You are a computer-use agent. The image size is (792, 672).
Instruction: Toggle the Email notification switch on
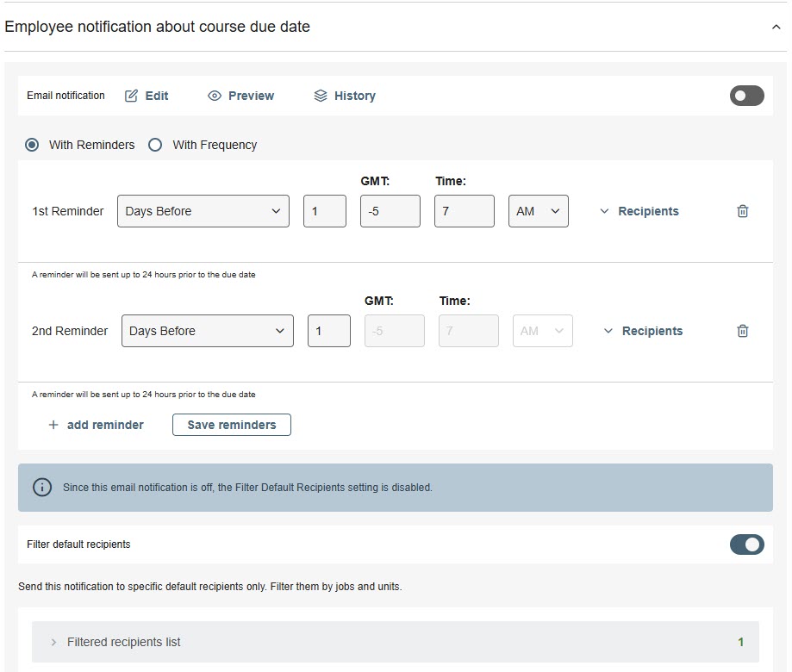(746, 96)
